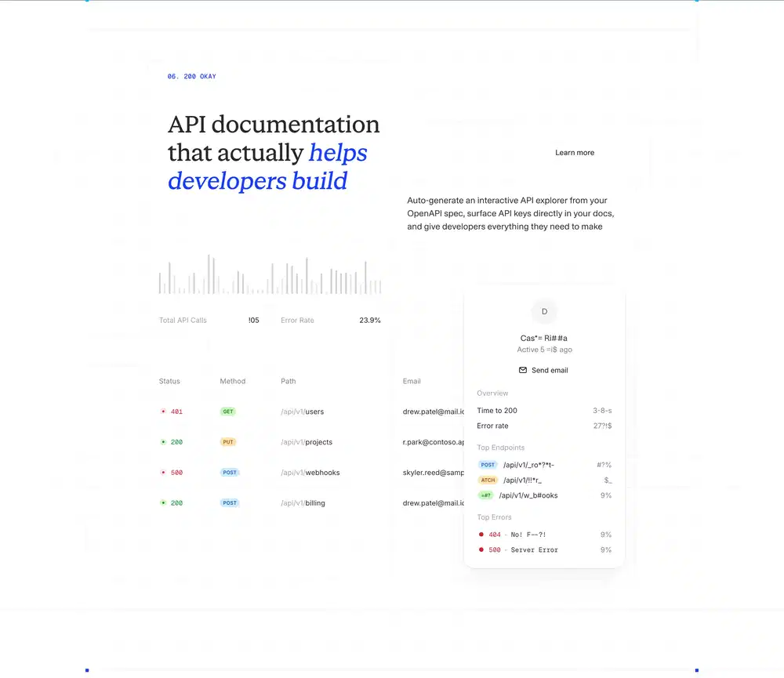Click the Error Rate label below the chart
The height and width of the screenshot is (678, 784).
coord(297,320)
